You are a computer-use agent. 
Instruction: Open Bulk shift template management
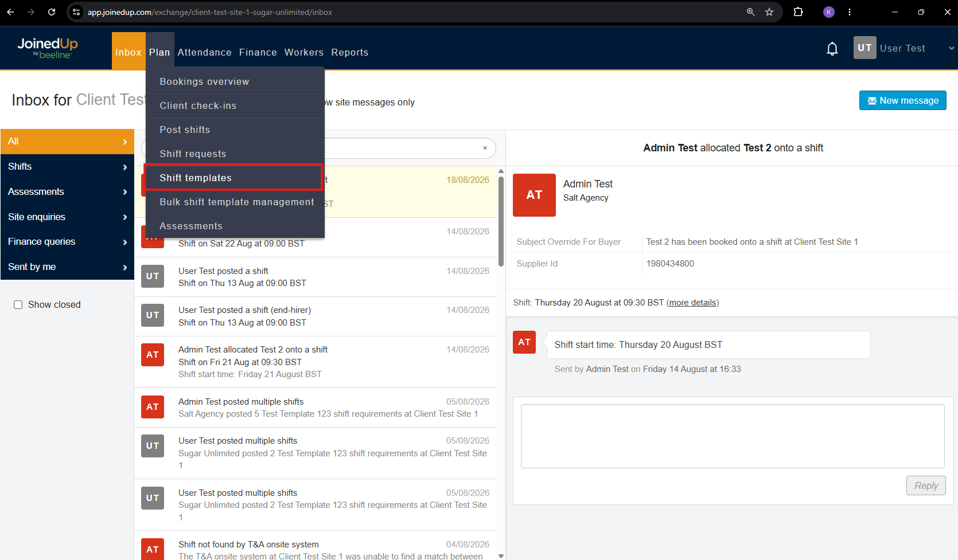(235, 202)
